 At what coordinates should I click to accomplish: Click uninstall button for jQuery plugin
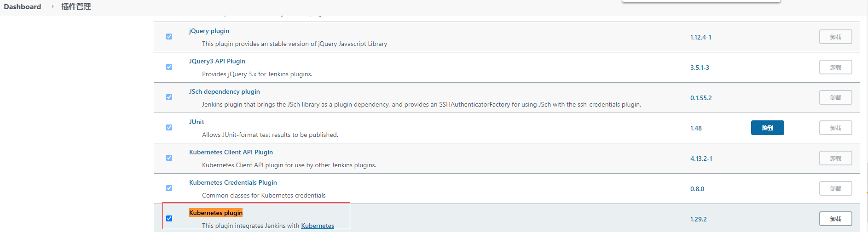(836, 37)
